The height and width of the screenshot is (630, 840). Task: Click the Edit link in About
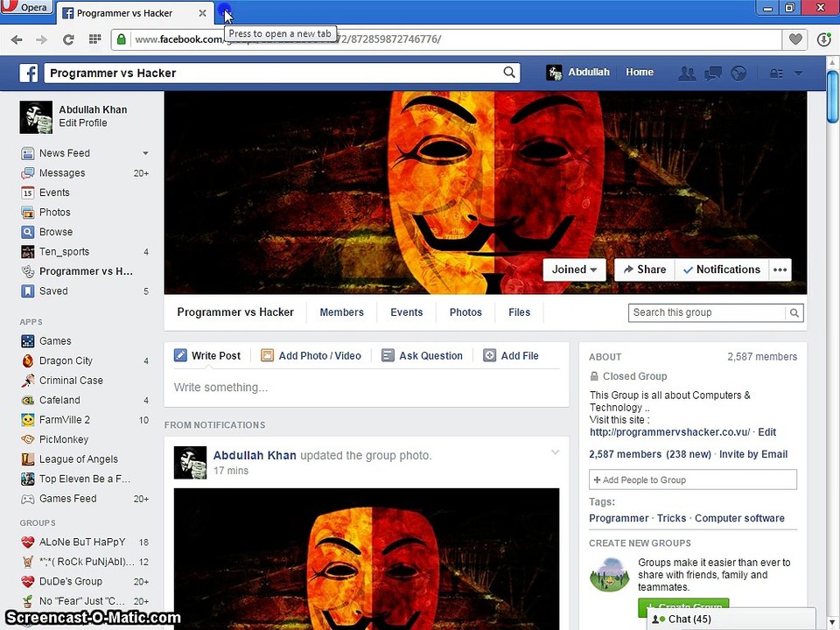[x=767, y=432]
